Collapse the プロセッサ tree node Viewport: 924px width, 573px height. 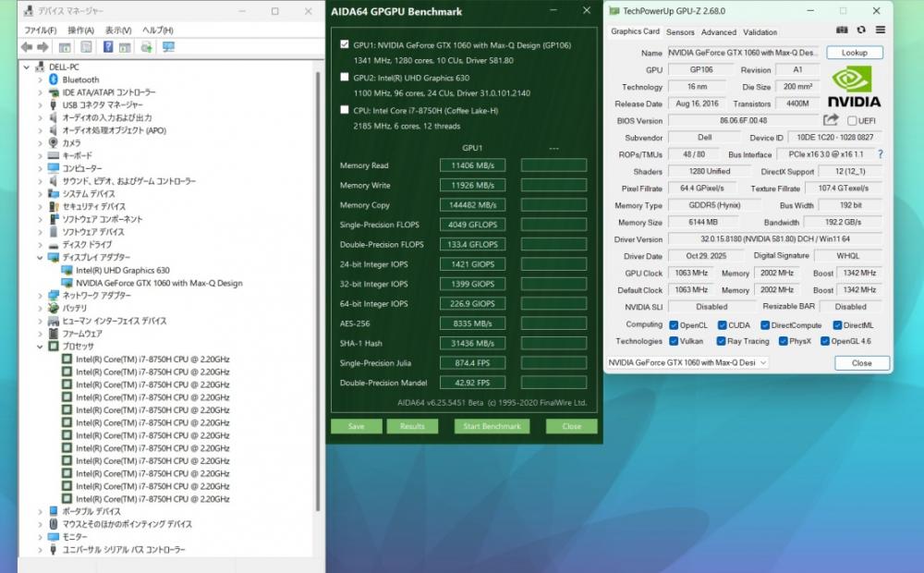[41, 347]
